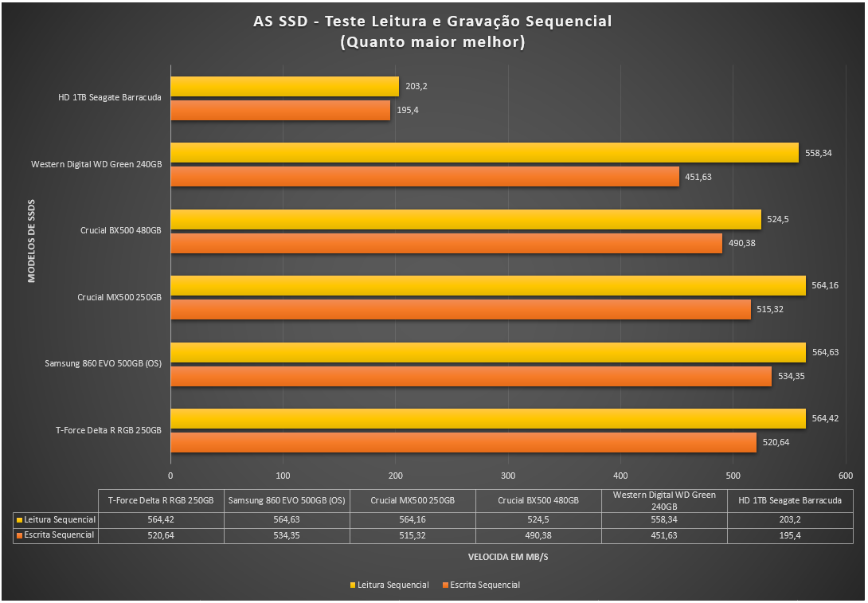Click the orange bar for Samsung 860 EVO 500GB (OS)
868x603 pixels.
471,376
